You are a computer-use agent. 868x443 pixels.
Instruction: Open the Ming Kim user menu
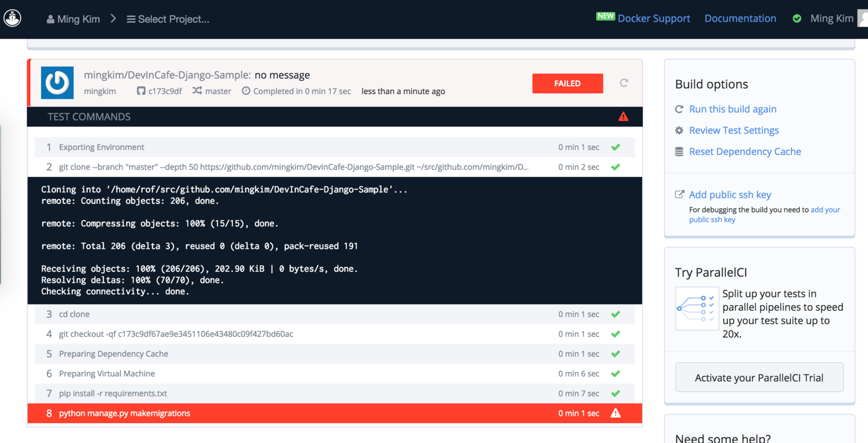point(832,18)
